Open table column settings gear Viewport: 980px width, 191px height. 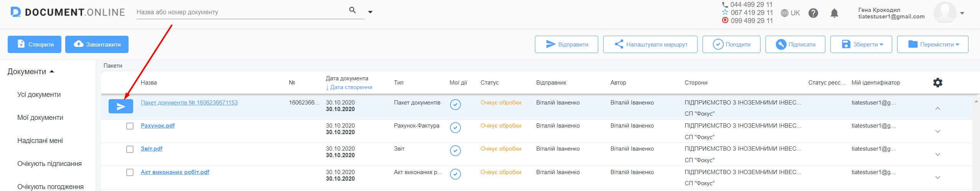937,83
